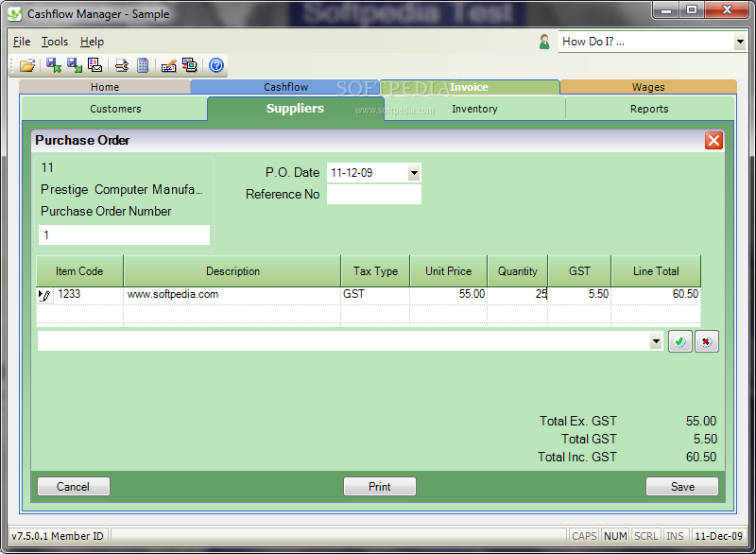Click the computer network toolbar icon
Screen dimensions: 756x554
click(x=190, y=65)
